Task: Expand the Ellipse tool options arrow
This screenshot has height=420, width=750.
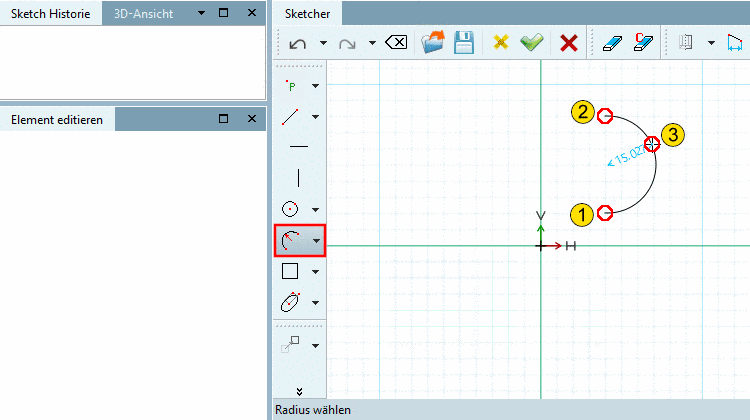Action: point(316,302)
